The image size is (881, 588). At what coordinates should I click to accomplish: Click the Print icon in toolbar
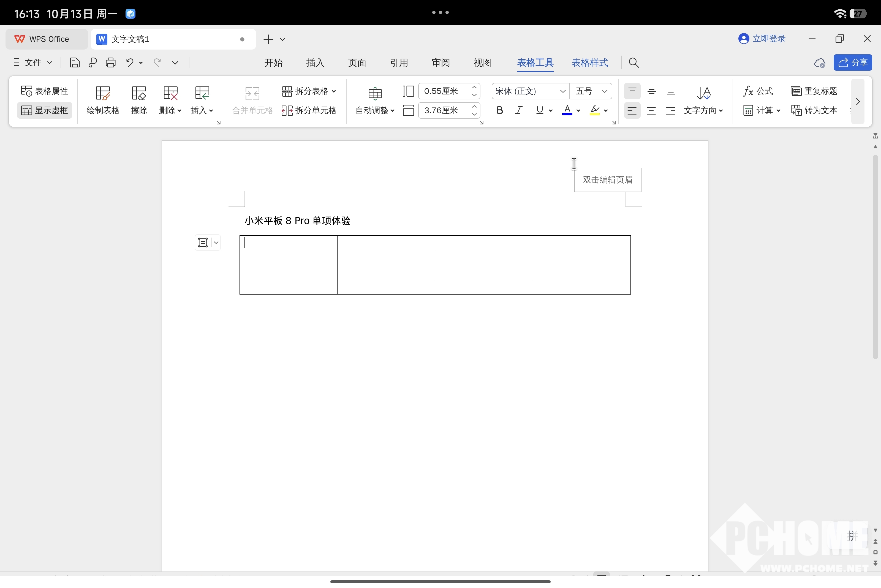pos(111,62)
